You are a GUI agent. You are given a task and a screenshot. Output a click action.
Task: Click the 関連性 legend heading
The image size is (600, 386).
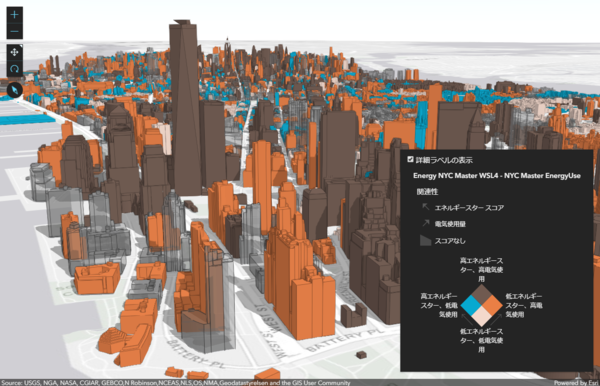(427, 191)
